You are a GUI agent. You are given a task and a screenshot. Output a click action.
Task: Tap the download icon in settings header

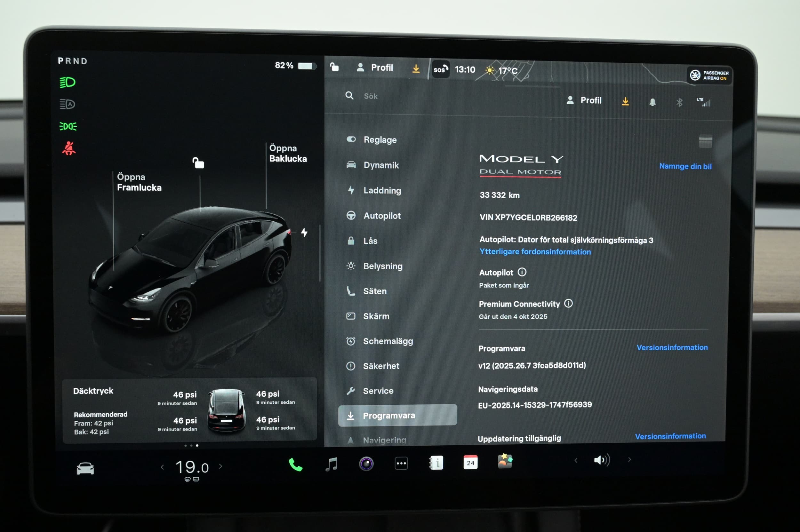(x=625, y=101)
